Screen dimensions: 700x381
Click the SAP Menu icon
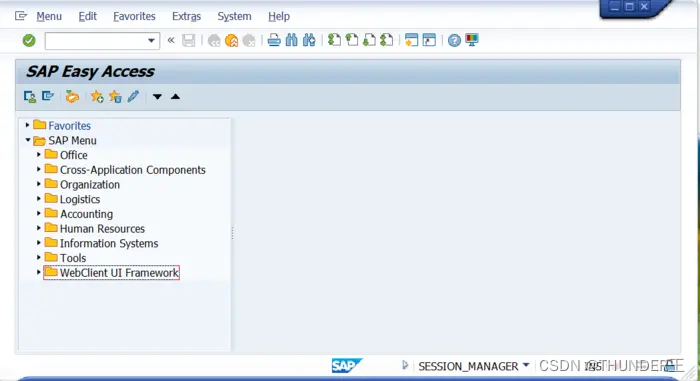coord(48,96)
